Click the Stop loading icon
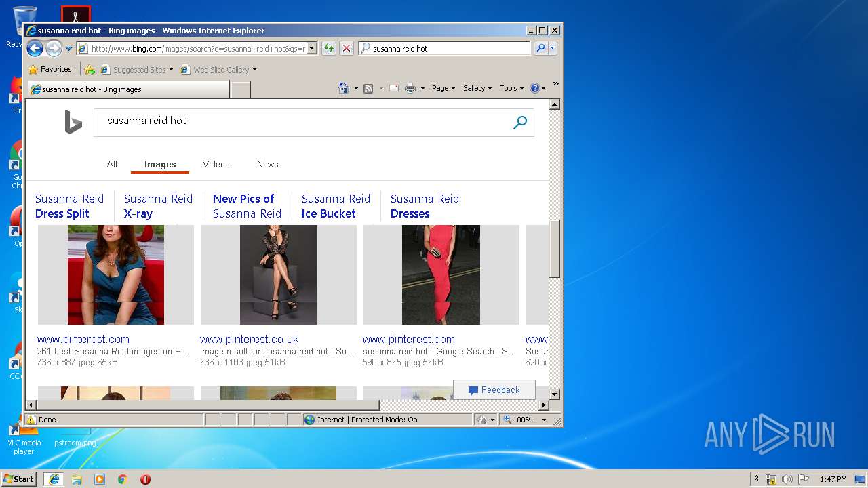The width and height of the screenshot is (868, 488). [x=347, y=48]
